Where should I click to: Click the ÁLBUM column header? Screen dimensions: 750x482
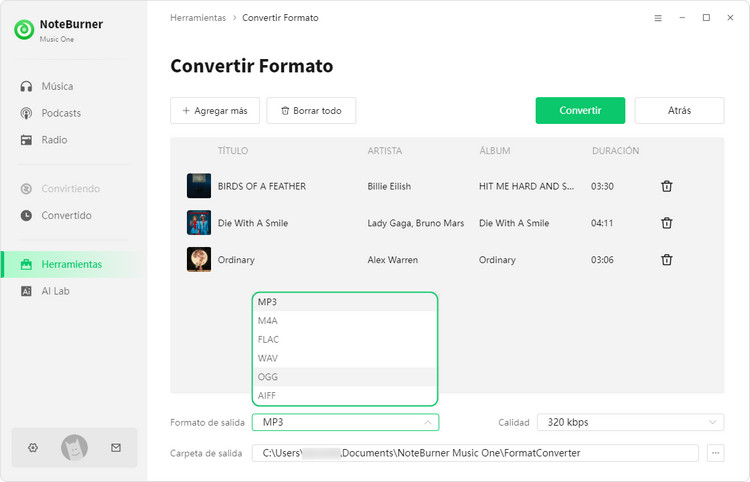click(x=495, y=151)
